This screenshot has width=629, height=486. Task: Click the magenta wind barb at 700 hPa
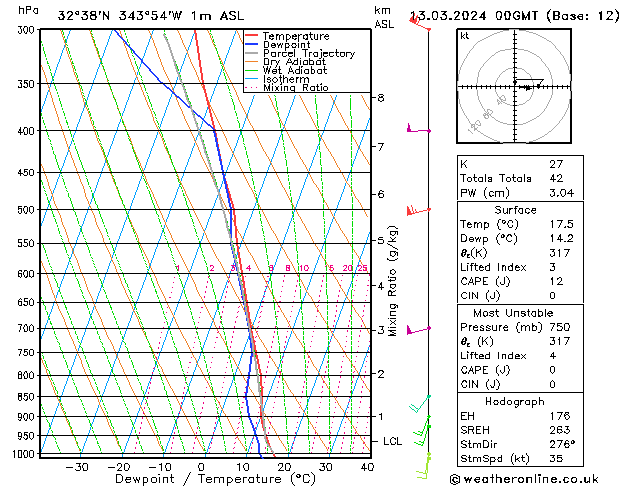tap(416, 328)
